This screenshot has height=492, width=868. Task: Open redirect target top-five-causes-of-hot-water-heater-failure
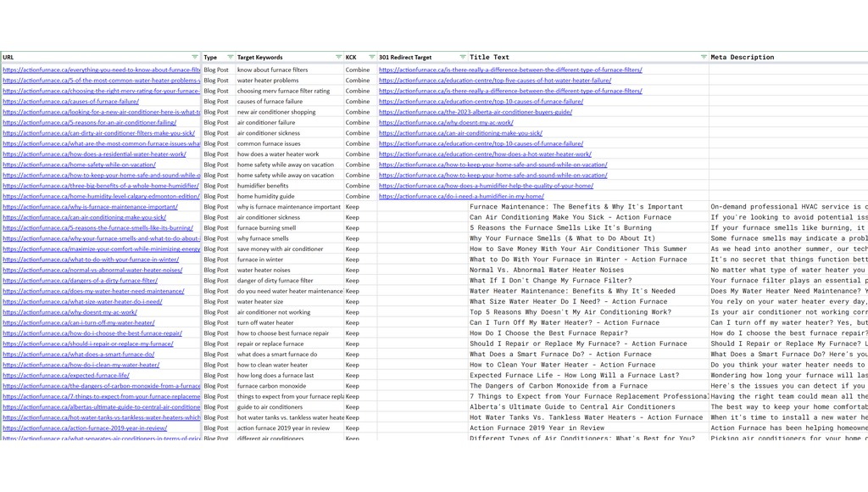(x=495, y=81)
